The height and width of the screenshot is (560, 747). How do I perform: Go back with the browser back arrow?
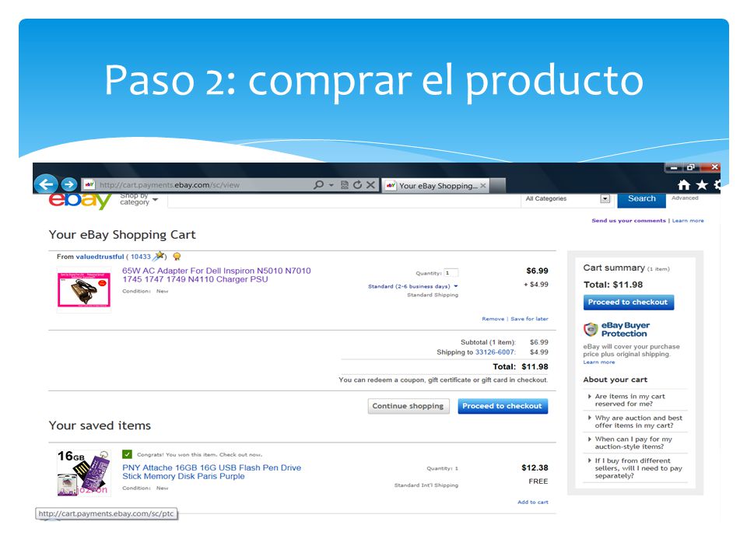[x=46, y=184]
